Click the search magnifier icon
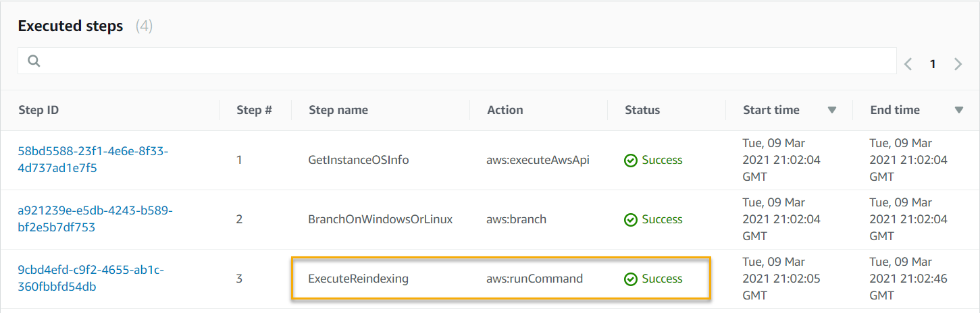The width and height of the screenshot is (980, 313). (x=34, y=61)
